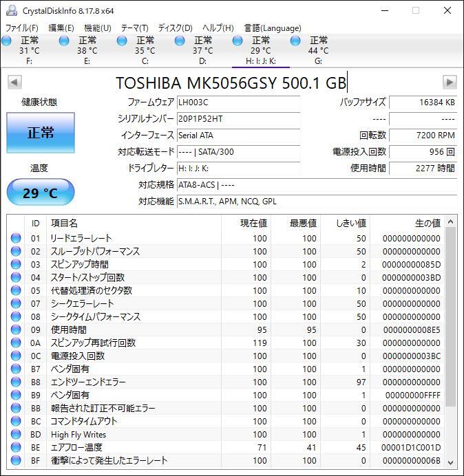This screenshot has width=464, height=476.
Task: Click status dot for ID 04 スタート/ストップ回数
Action: click(16, 277)
